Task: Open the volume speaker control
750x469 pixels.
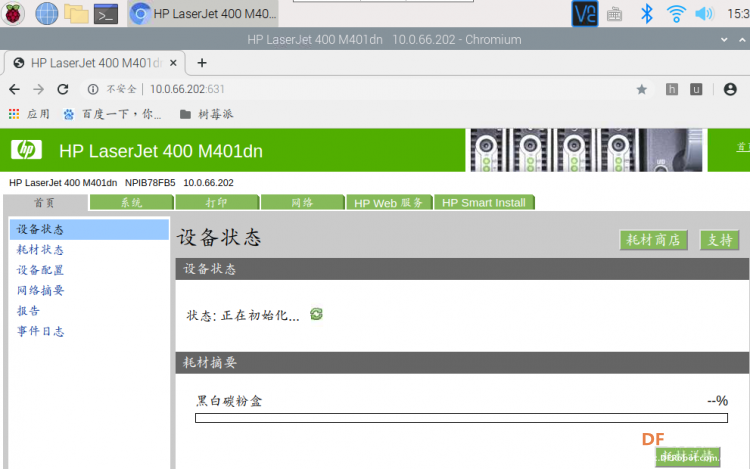Action: click(x=704, y=14)
